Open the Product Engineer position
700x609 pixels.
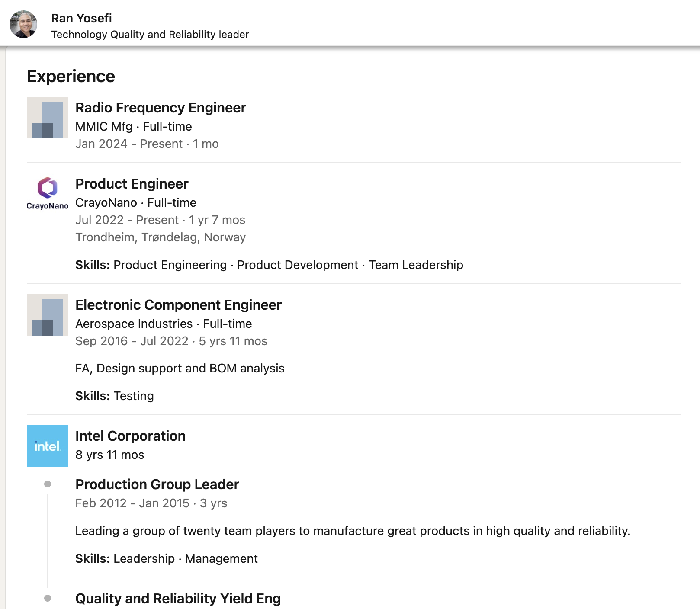[x=132, y=184]
